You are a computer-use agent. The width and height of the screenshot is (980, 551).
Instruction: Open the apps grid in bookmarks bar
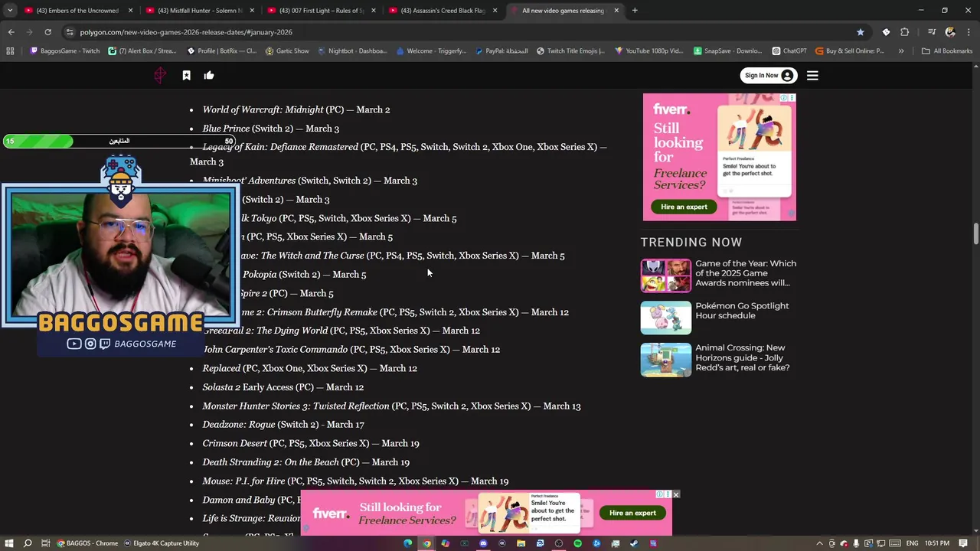click(x=10, y=51)
